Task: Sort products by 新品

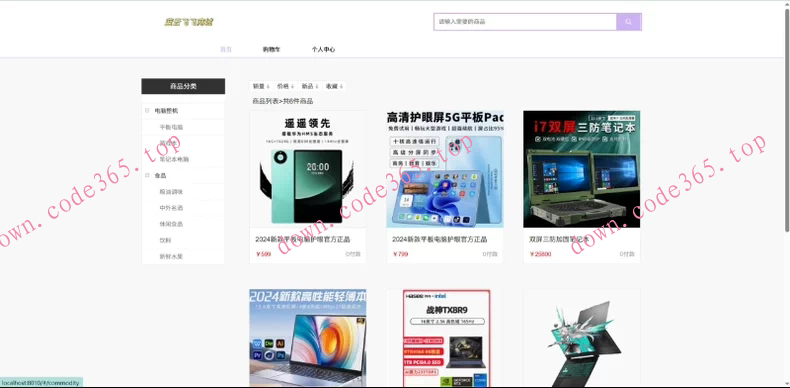Action: [310, 86]
